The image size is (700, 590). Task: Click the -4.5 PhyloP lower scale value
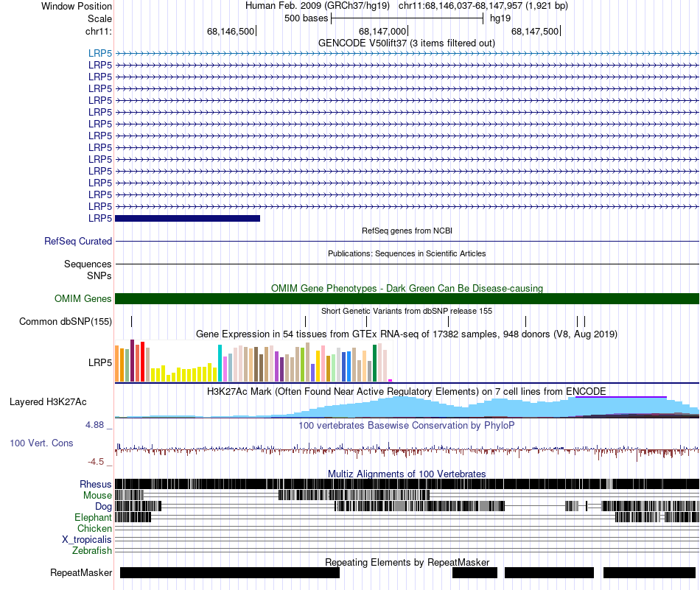coord(96,462)
